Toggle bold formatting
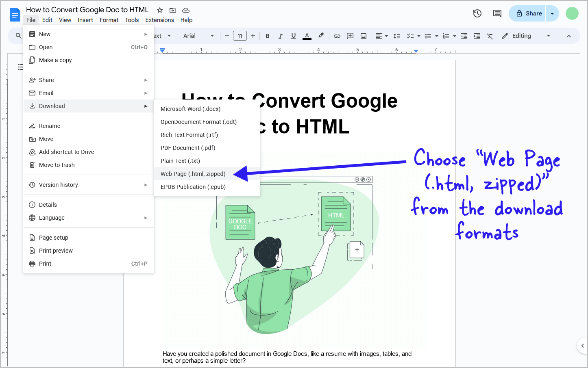The image size is (588, 368). (x=268, y=36)
